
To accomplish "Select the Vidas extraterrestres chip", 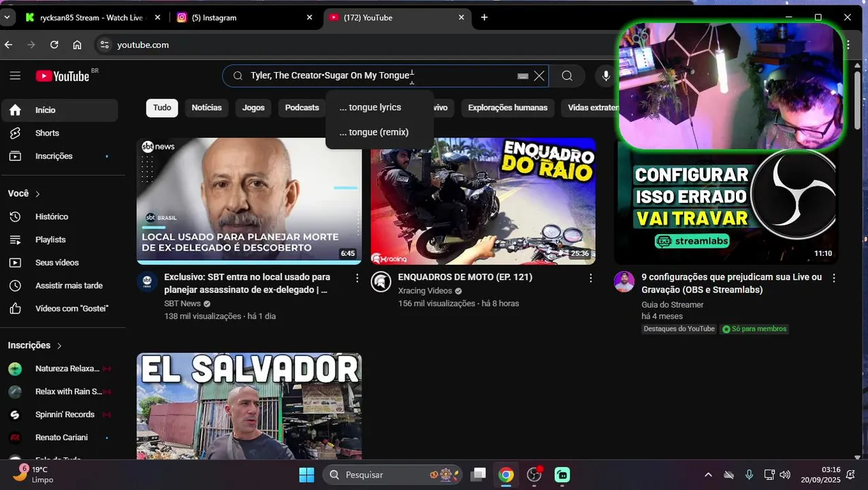I will pyautogui.click(x=590, y=108).
